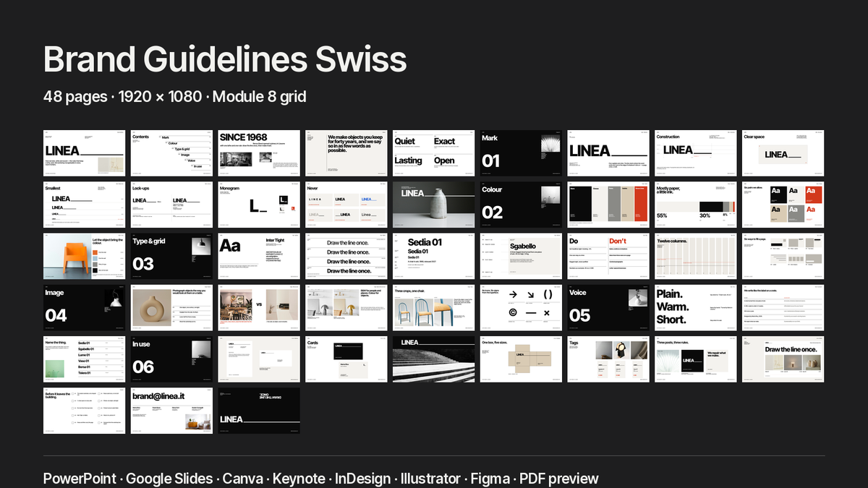
Task: Open the LINEA vase photo slide
Action: tap(433, 205)
